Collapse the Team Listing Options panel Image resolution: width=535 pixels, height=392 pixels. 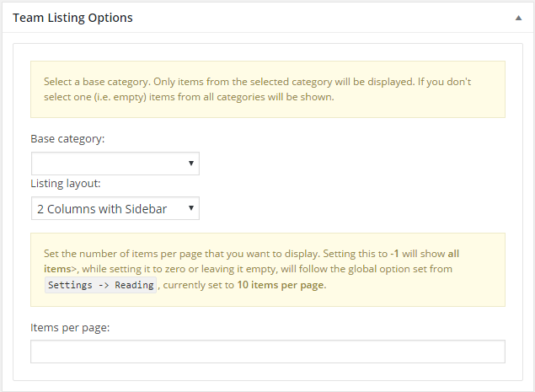click(x=518, y=18)
